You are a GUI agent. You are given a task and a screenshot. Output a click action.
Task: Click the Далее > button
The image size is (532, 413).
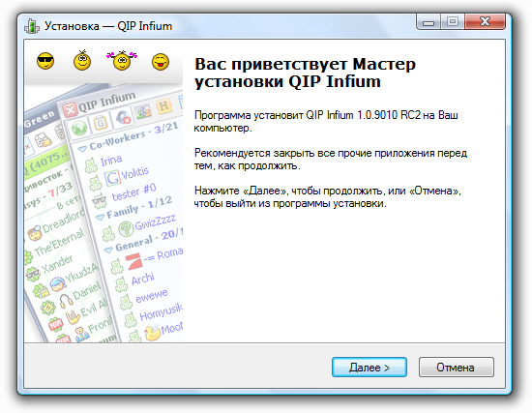369,367
